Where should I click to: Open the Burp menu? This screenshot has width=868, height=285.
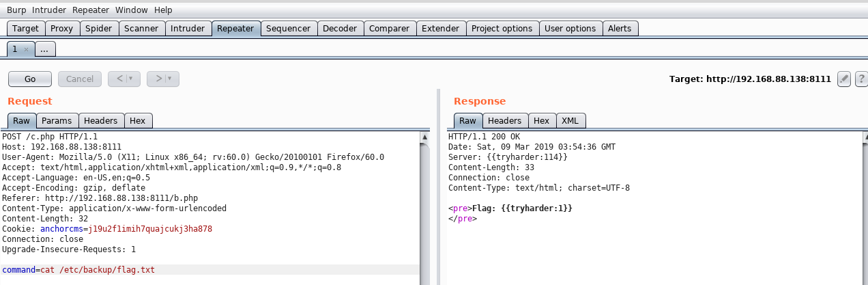[x=16, y=10]
